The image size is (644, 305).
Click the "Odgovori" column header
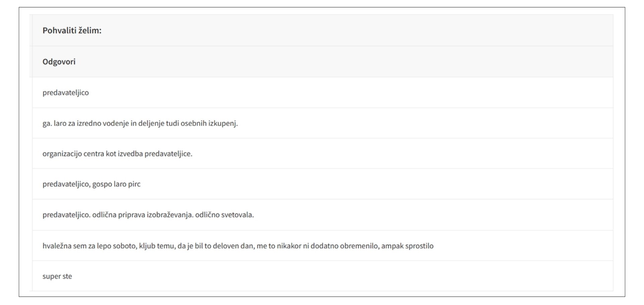click(x=59, y=62)
